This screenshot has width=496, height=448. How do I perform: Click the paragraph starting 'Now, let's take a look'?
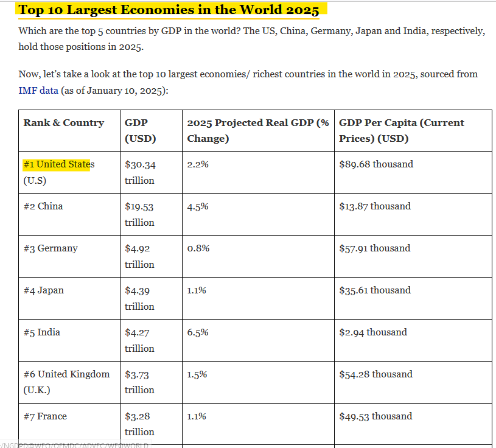[248, 82]
